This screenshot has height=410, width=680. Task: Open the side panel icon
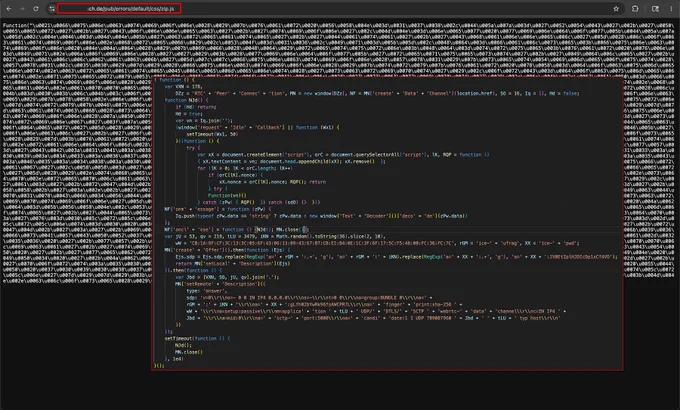[655, 8]
